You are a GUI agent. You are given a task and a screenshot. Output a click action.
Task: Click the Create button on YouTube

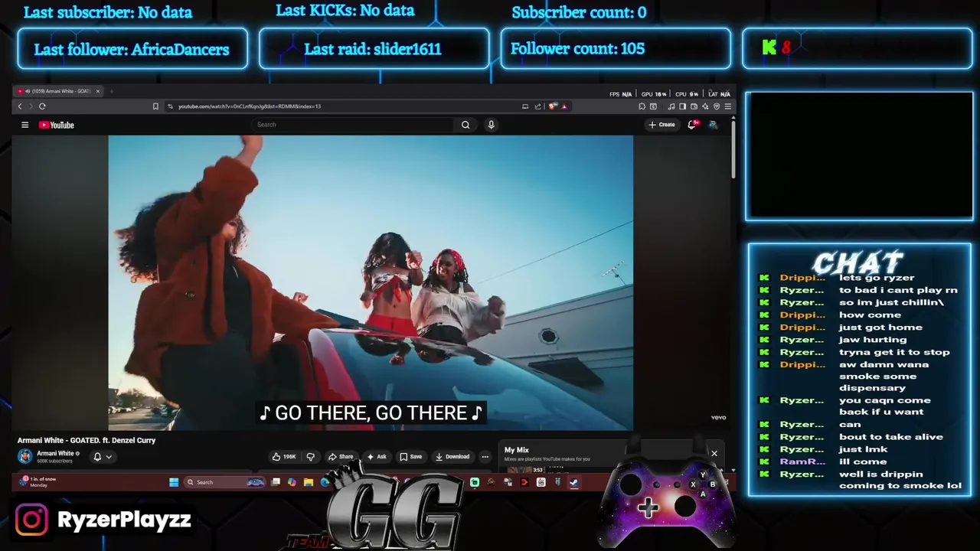pyautogui.click(x=662, y=125)
